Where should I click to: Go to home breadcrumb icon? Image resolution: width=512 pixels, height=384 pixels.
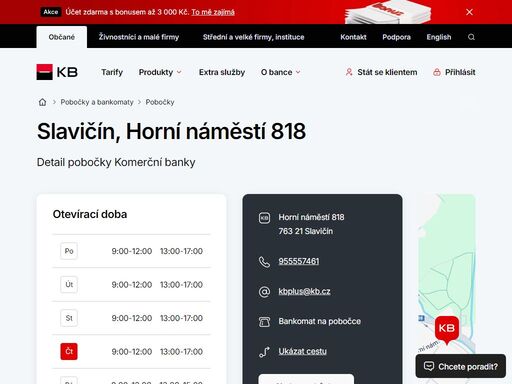pos(42,102)
